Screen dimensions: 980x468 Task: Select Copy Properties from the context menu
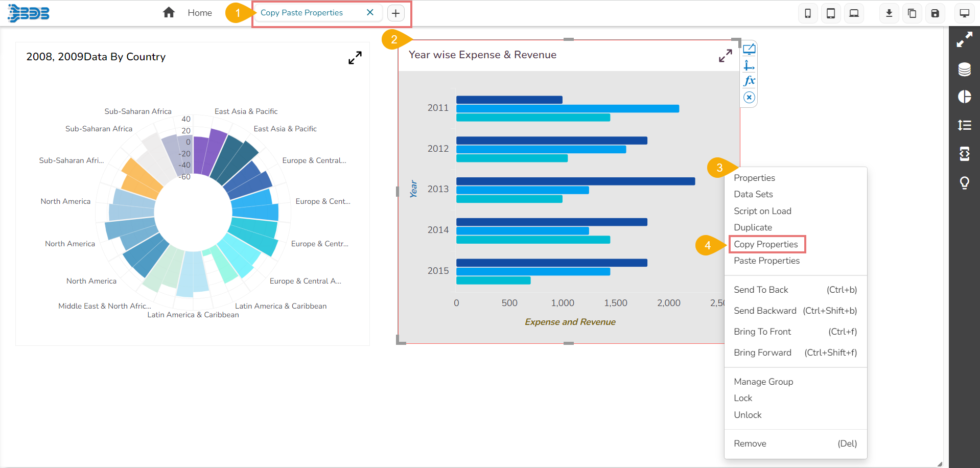click(766, 244)
